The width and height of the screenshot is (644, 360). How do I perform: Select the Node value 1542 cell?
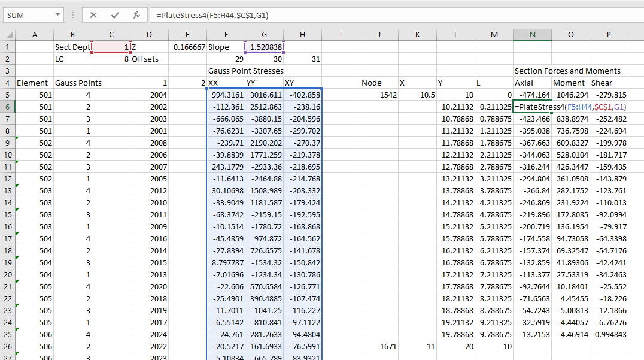[x=379, y=95]
